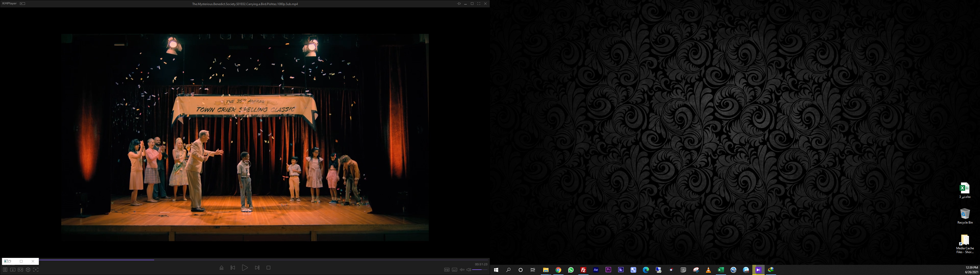The height and width of the screenshot is (275, 980).
Task: Mute audio with speaker icon
Action: point(469,270)
